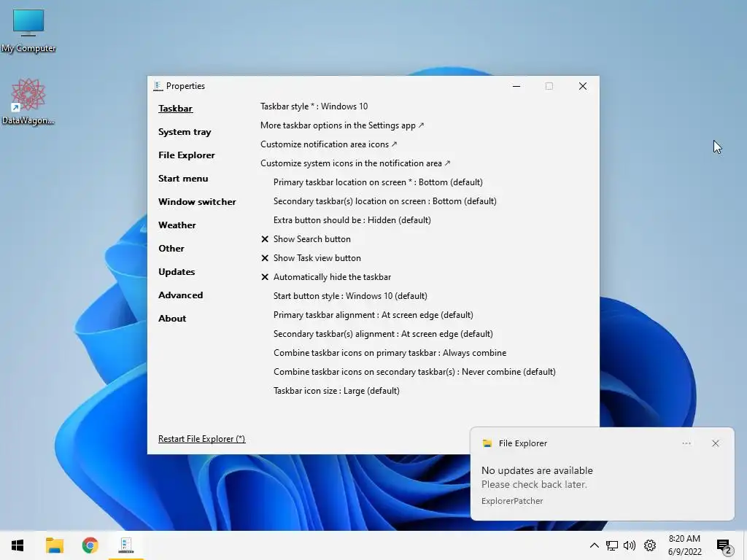
Task: Open the Updates section
Action: click(177, 272)
